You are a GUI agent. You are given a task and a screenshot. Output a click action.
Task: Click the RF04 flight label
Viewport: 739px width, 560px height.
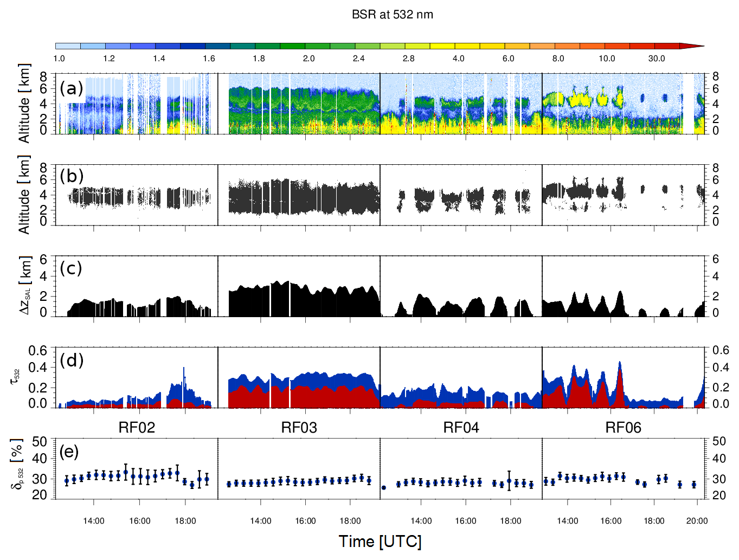click(461, 428)
